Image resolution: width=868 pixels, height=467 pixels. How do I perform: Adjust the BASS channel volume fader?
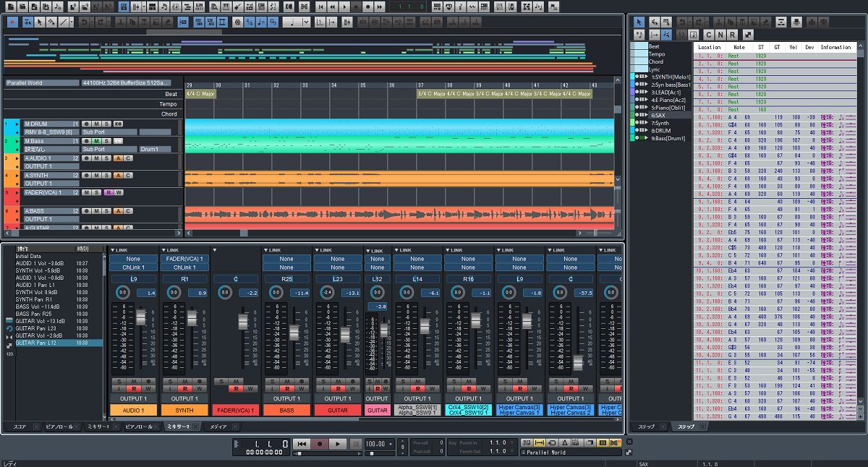[294, 333]
